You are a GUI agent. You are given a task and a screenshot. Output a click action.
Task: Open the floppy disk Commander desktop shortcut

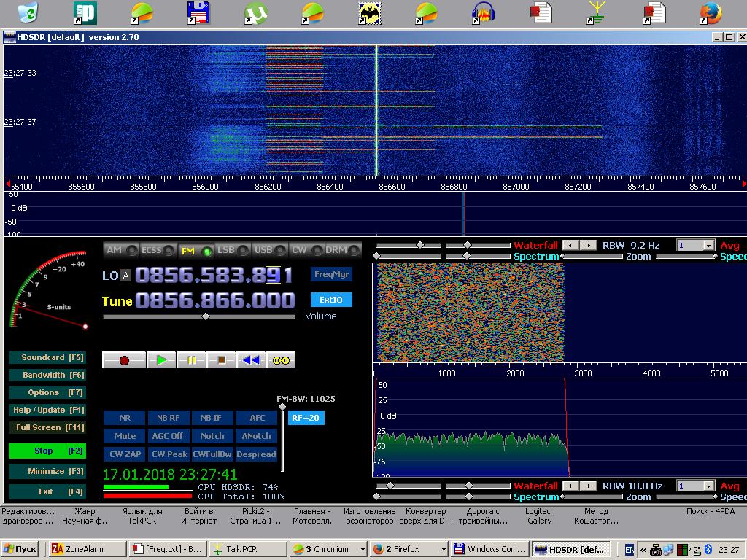pos(198,13)
